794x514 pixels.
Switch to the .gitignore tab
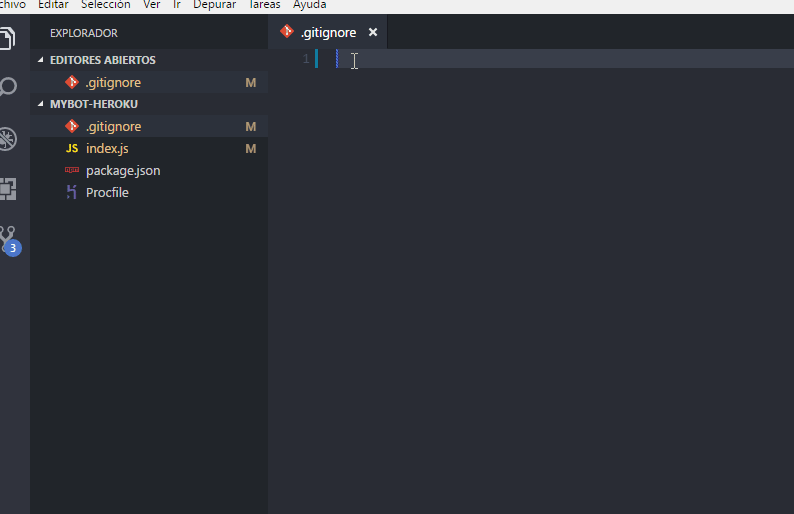328,32
